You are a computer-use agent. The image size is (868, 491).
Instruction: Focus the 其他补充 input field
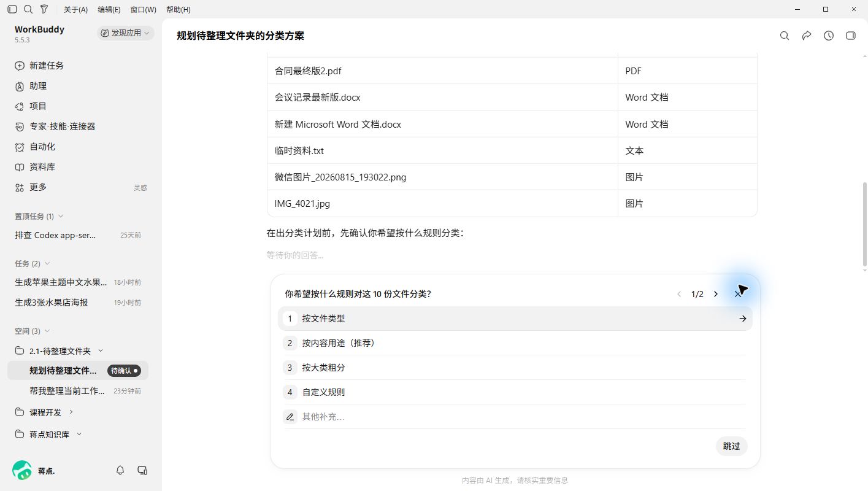(x=523, y=417)
